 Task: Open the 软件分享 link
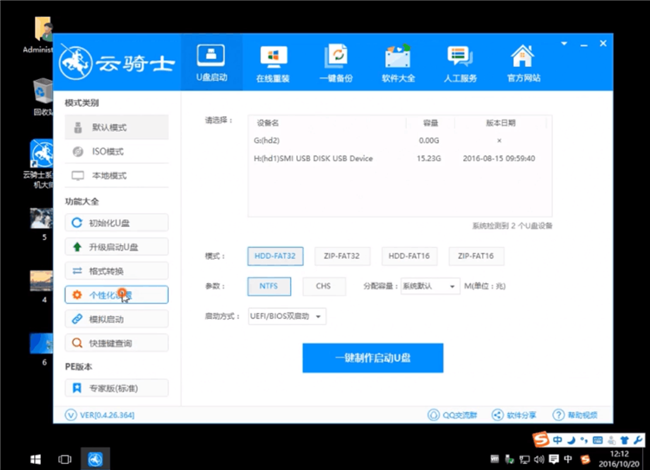click(514, 415)
